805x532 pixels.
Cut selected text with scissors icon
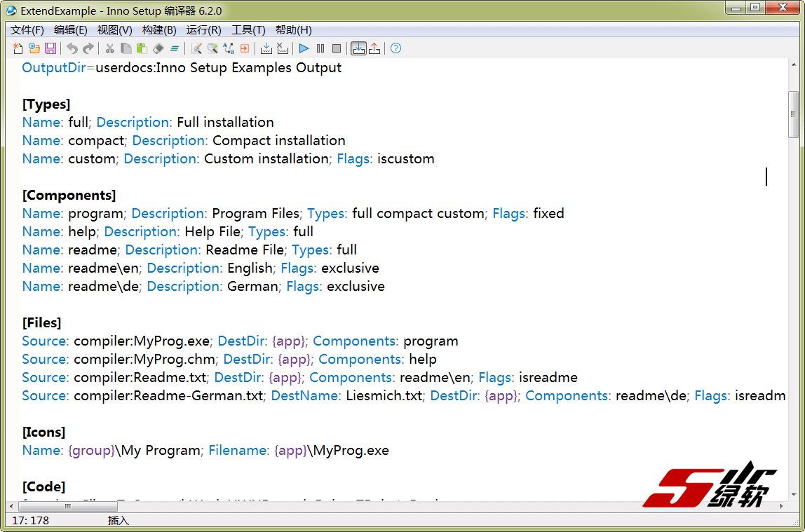[109, 49]
